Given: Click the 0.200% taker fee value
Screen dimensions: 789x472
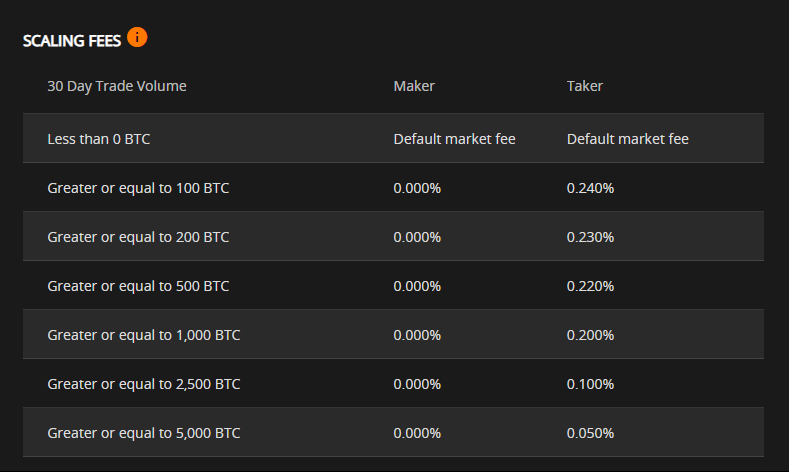Looking at the screenshot, I should click(x=590, y=335).
